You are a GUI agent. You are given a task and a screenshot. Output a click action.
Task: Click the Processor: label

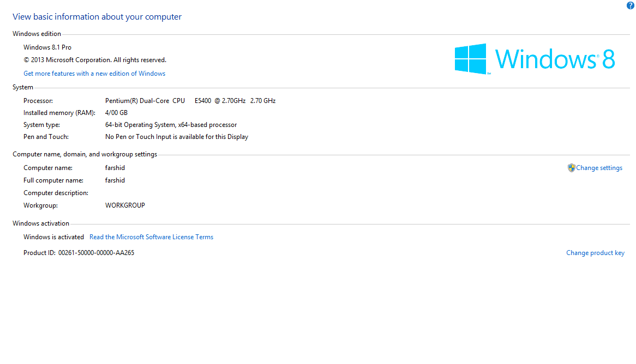(38, 101)
